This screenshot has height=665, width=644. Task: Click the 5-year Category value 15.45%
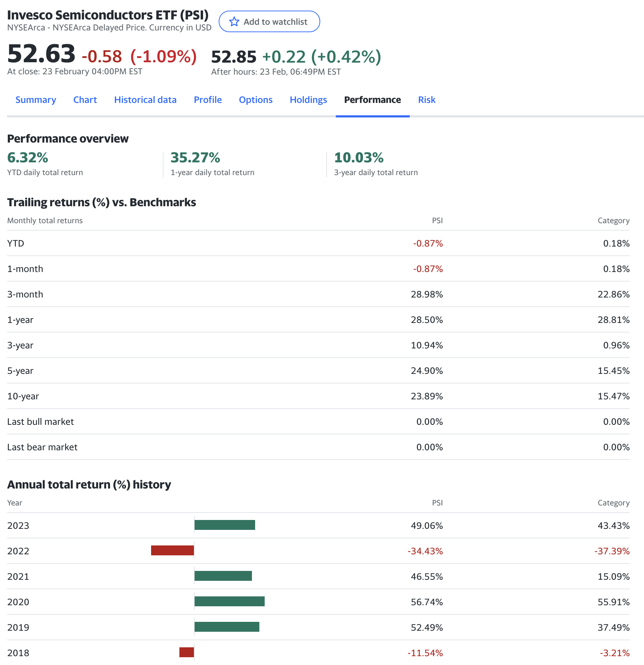614,371
